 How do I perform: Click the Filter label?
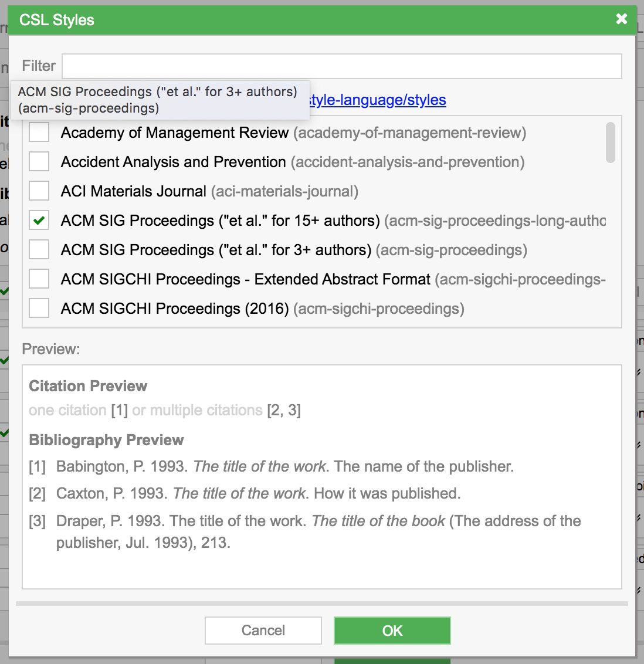pyautogui.click(x=39, y=66)
